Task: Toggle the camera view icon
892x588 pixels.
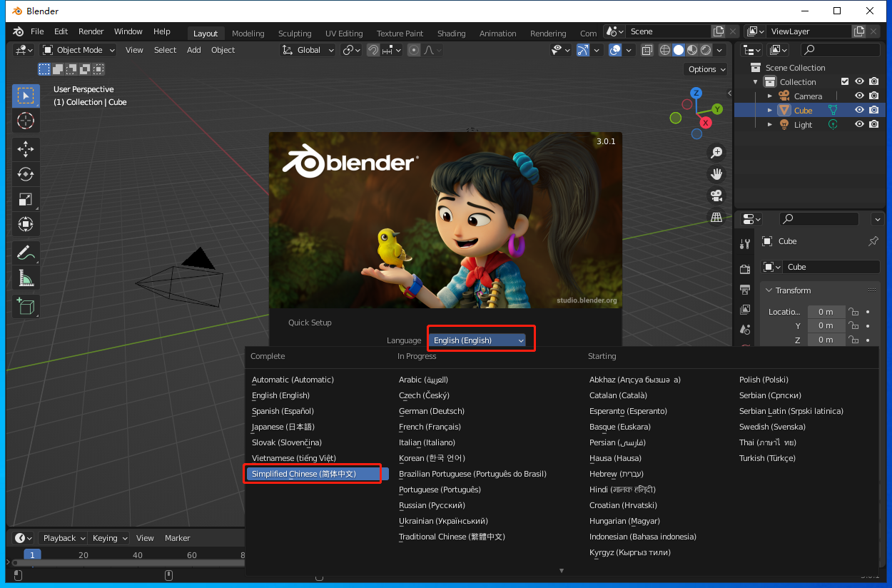Action: (x=716, y=195)
